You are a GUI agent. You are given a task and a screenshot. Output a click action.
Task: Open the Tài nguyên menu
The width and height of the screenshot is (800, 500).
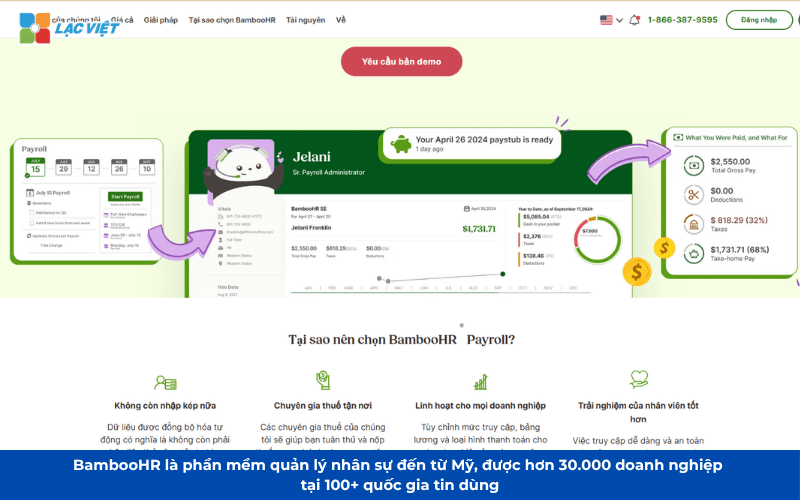(x=305, y=20)
